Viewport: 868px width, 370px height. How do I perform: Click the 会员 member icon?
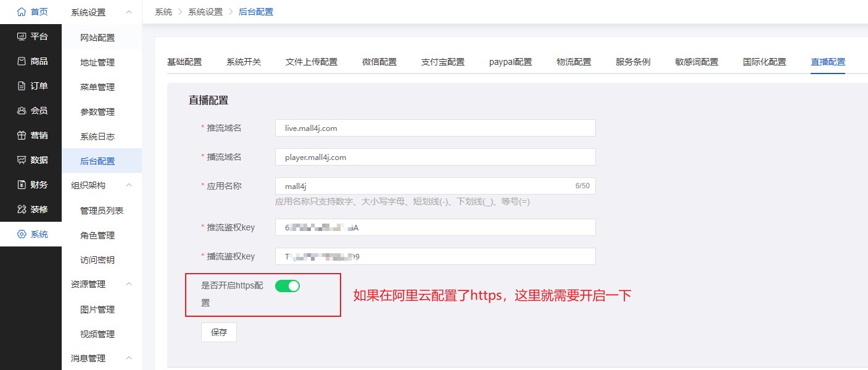tap(22, 111)
